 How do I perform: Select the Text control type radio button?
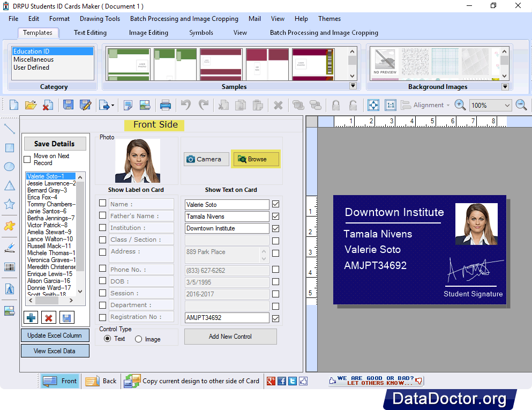click(x=107, y=339)
